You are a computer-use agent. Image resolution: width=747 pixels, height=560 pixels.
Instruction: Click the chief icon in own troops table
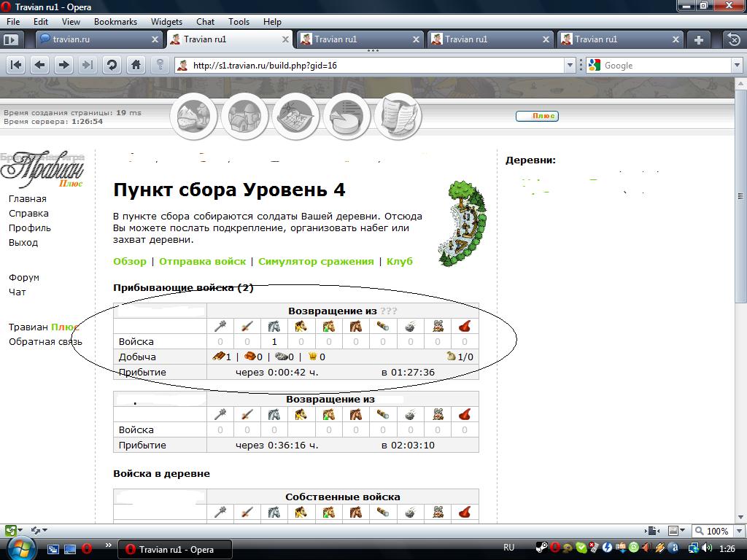coord(438,512)
